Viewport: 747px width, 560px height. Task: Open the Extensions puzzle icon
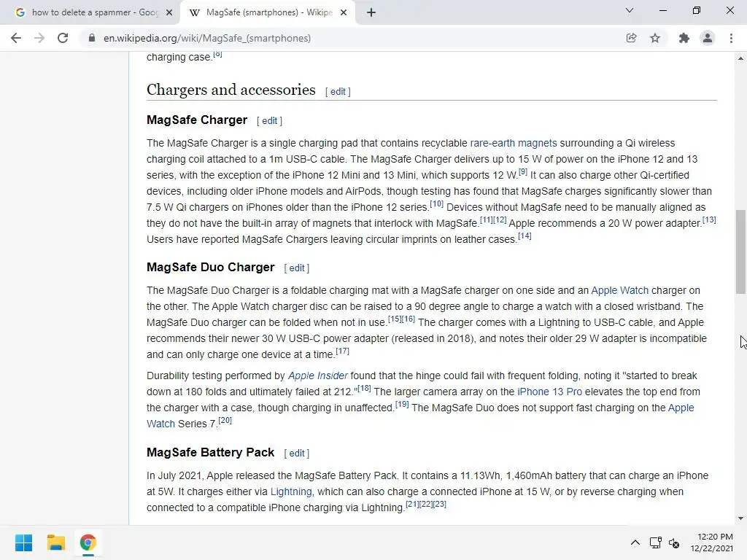[x=684, y=38]
